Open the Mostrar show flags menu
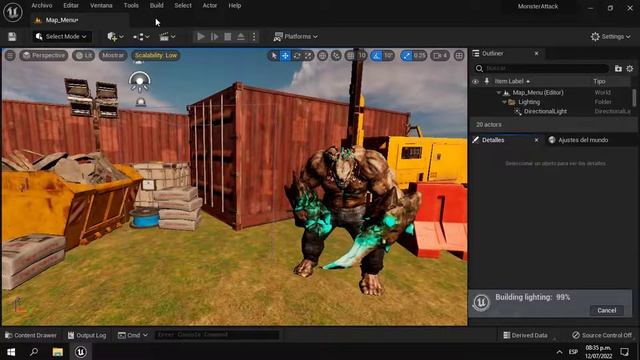This screenshot has width=640, height=360. (113, 56)
